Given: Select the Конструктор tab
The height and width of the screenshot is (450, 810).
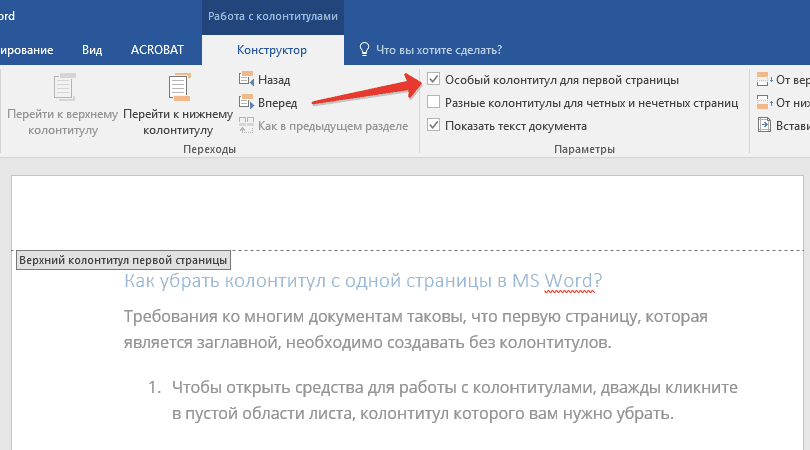Looking at the screenshot, I should 272,49.
